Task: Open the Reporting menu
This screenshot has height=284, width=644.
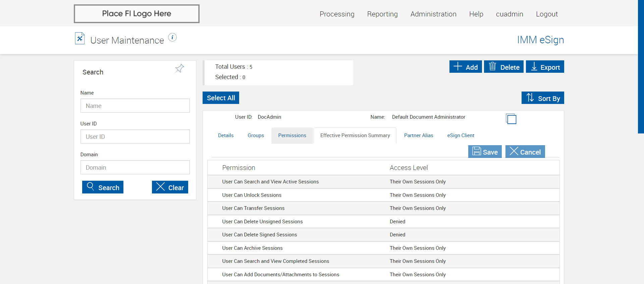Action: [382, 14]
